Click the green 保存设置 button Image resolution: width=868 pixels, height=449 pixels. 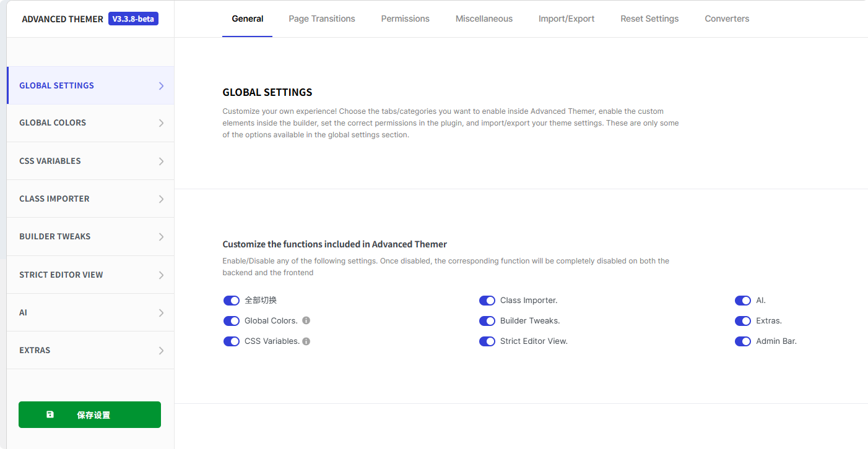click(90, 415)
